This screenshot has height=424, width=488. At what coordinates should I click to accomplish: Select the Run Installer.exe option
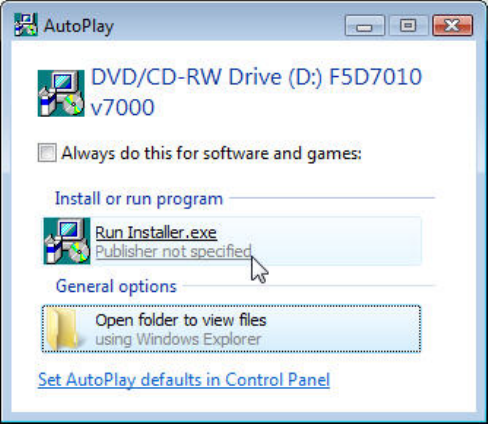(232, 241)
